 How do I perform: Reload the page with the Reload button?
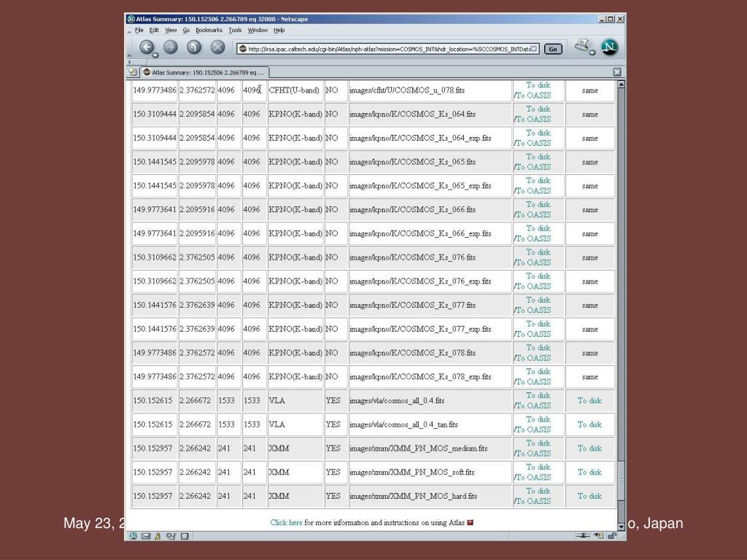[194, 47]
